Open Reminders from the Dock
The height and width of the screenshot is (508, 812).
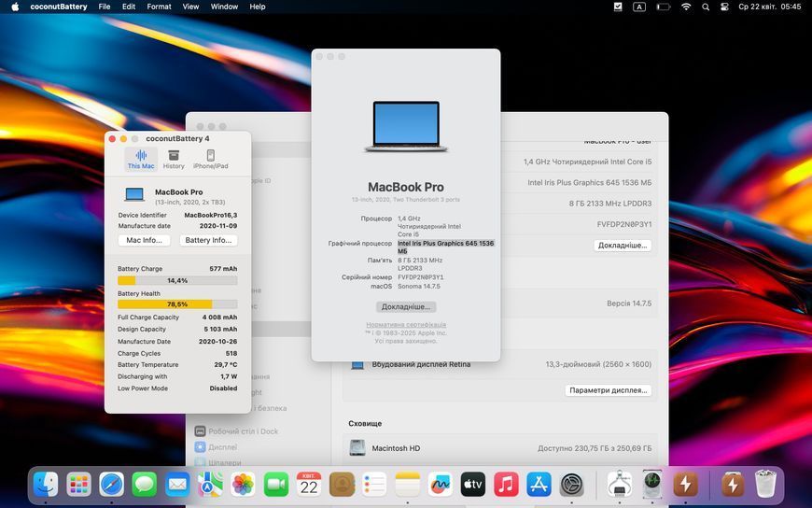coord(374,486)
